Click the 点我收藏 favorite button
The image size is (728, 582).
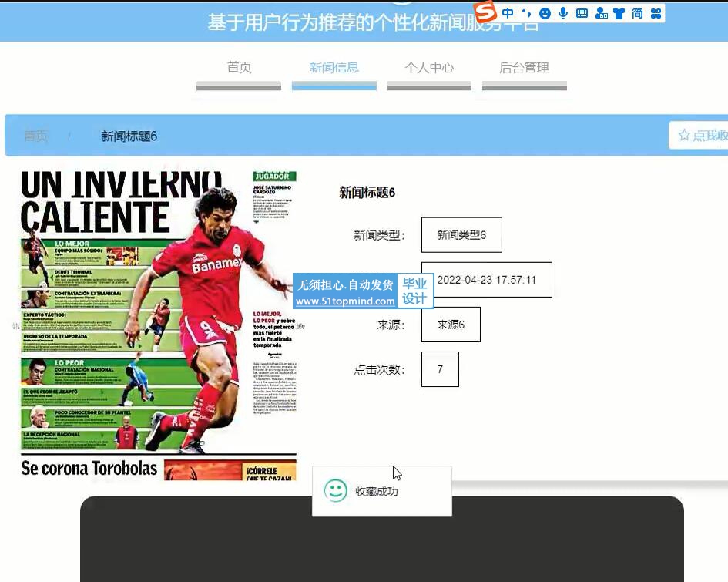click(698, 135)
